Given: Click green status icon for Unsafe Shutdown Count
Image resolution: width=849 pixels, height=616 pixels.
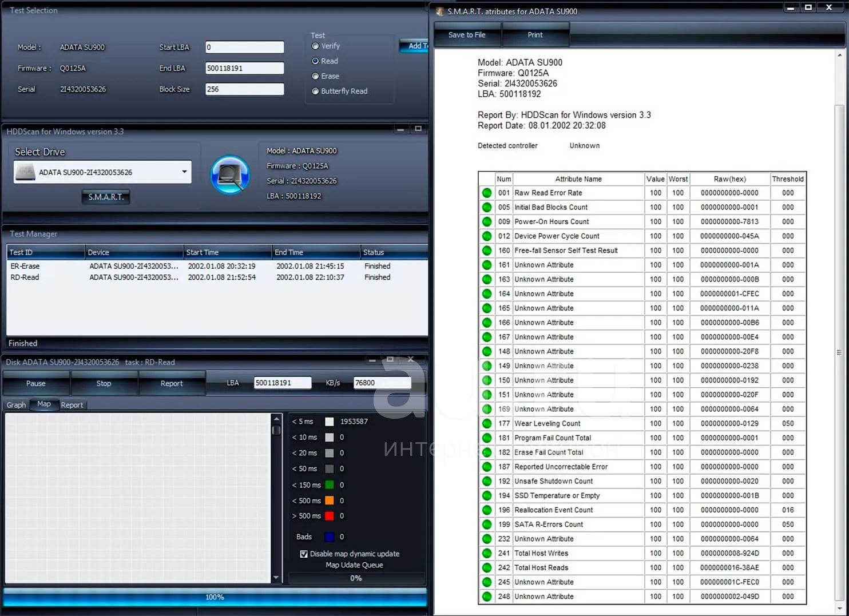Looking at the screenshot, I should [x=487, y=481].
